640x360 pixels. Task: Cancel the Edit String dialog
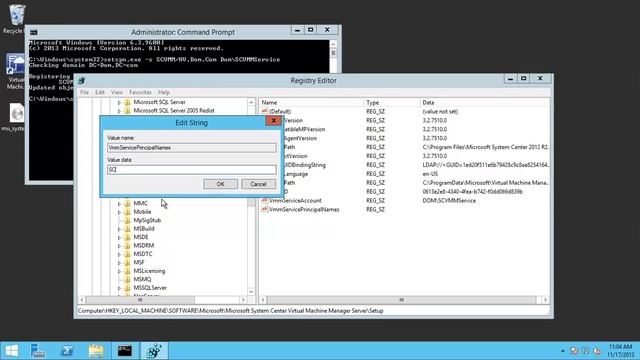pos(258,184)
